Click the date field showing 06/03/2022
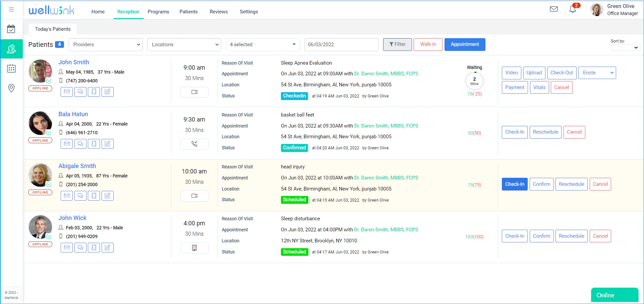Image resolution: width=644 pixels, height=304 pixels. (x=341, y=45)
